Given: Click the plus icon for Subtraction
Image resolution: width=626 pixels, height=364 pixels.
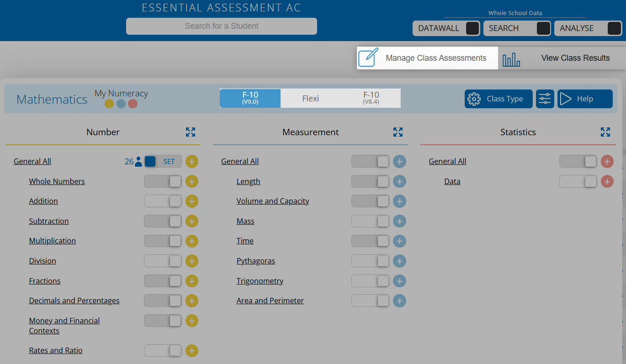Looking at the screenshot, I should click(192, 221).
